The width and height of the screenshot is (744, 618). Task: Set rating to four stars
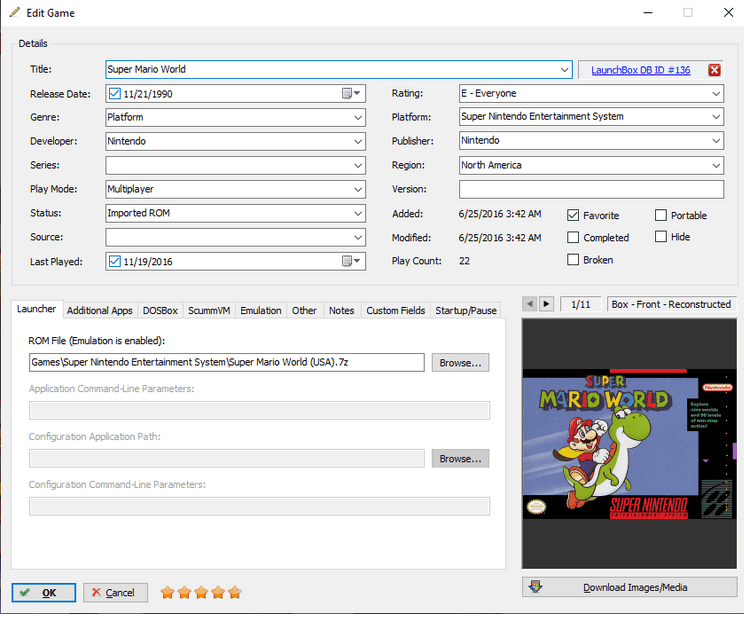(218, 592)
